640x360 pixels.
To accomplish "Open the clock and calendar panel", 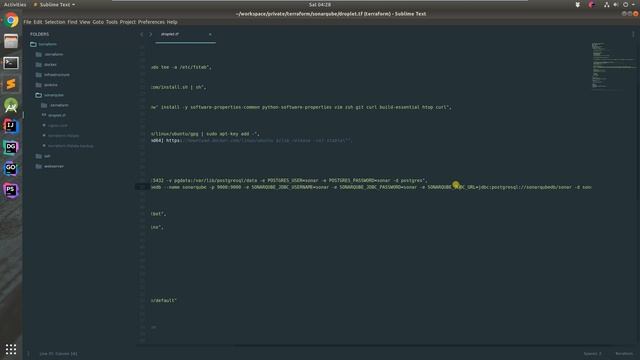I will (320, 4).
